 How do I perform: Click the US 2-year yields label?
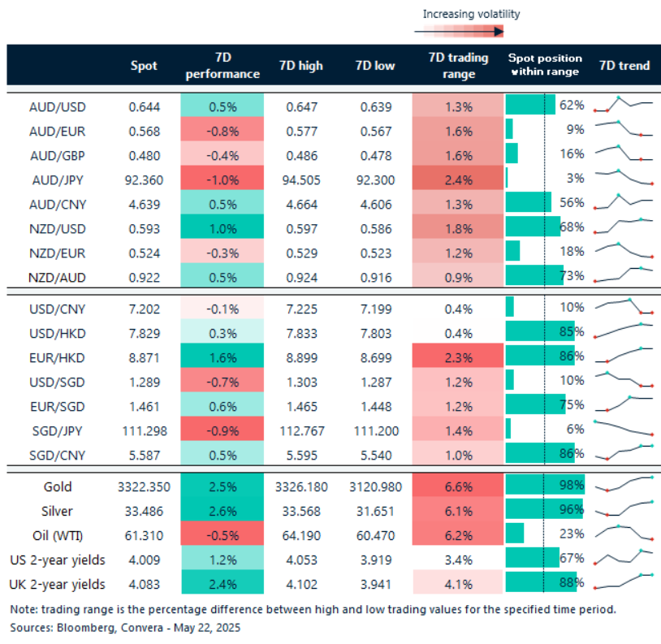click(x=57, y=559)
